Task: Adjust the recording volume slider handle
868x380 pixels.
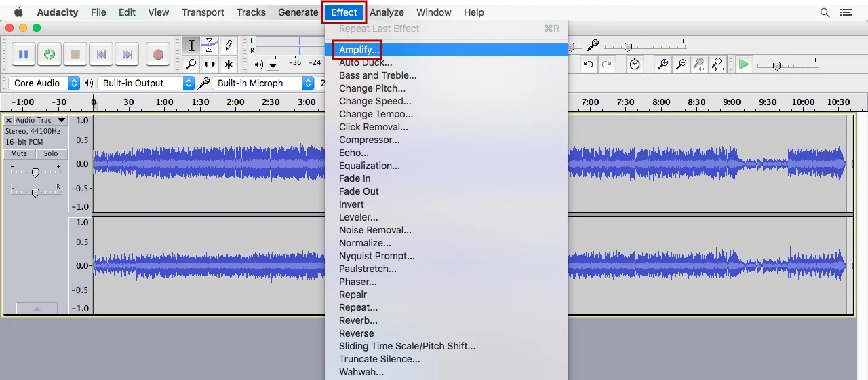Action: pos(629,47)
